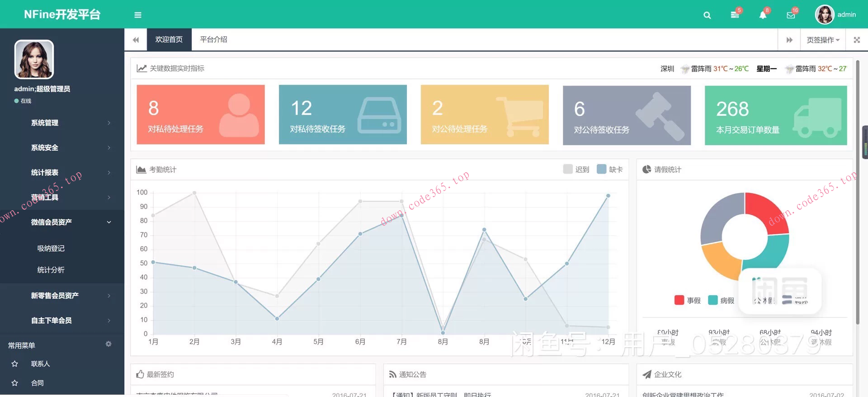Open search with the magnifier icon
Viewport: 868px width, 397px height.
[x=707, y=15]
